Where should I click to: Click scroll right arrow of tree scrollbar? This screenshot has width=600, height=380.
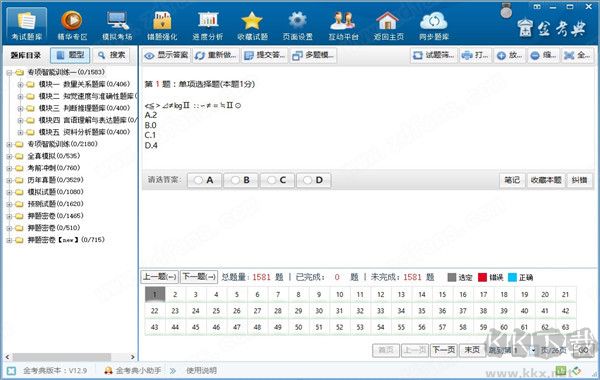click(132, 357)
